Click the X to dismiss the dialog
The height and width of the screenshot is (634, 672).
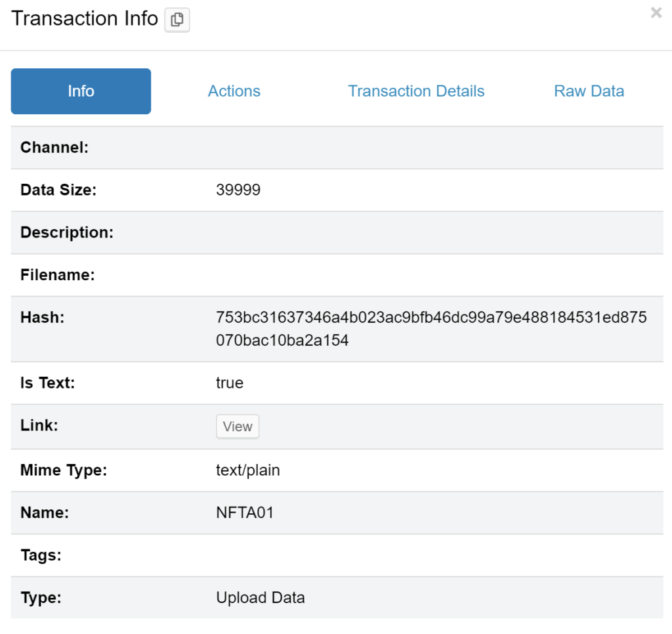(656, 12)
